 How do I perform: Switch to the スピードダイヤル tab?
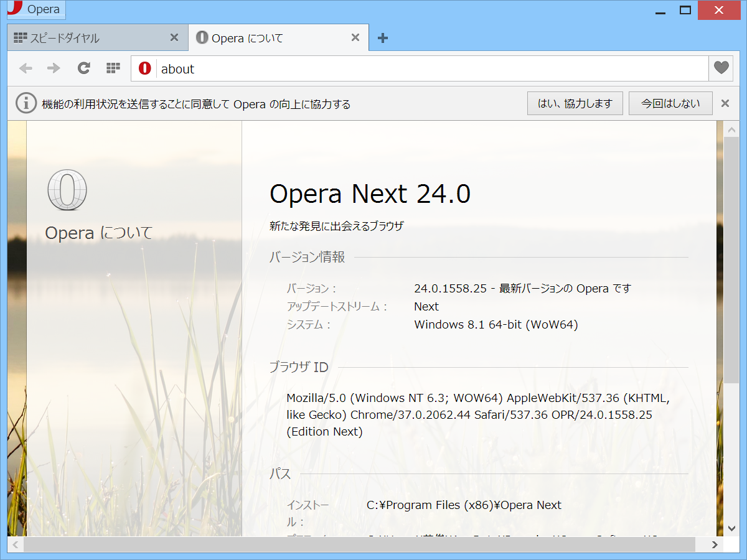coord(87,37)
